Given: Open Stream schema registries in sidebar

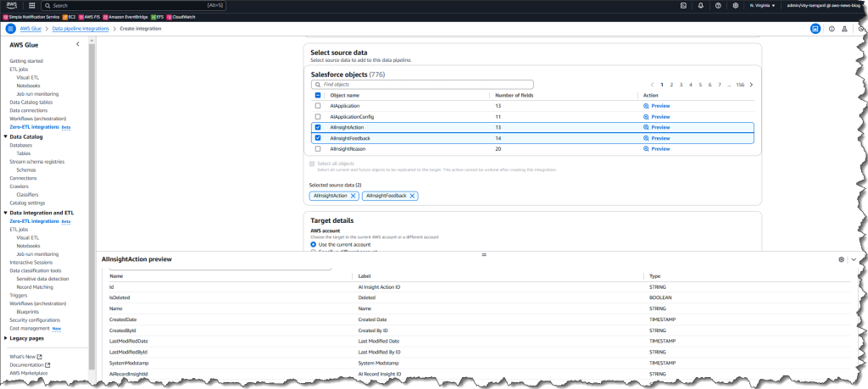Looking at the screenshot, I should (36, 162).
